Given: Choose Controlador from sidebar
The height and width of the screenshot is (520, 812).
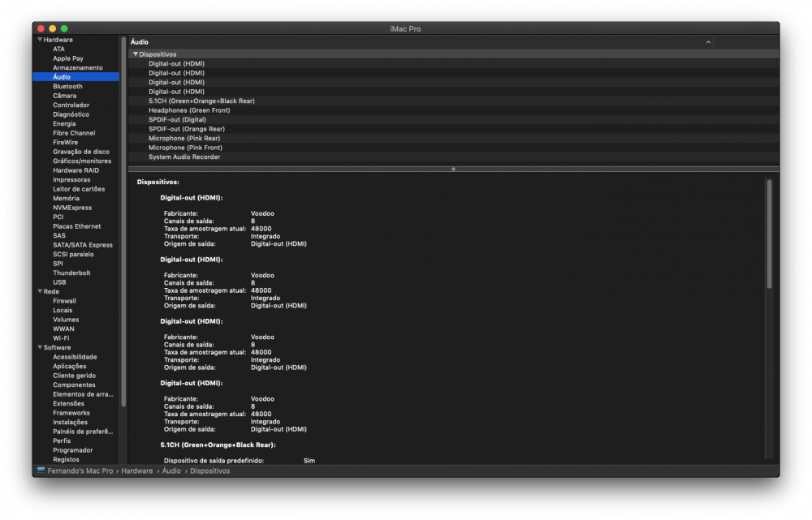Looking at the screenshot, I should tap(71, 105).
